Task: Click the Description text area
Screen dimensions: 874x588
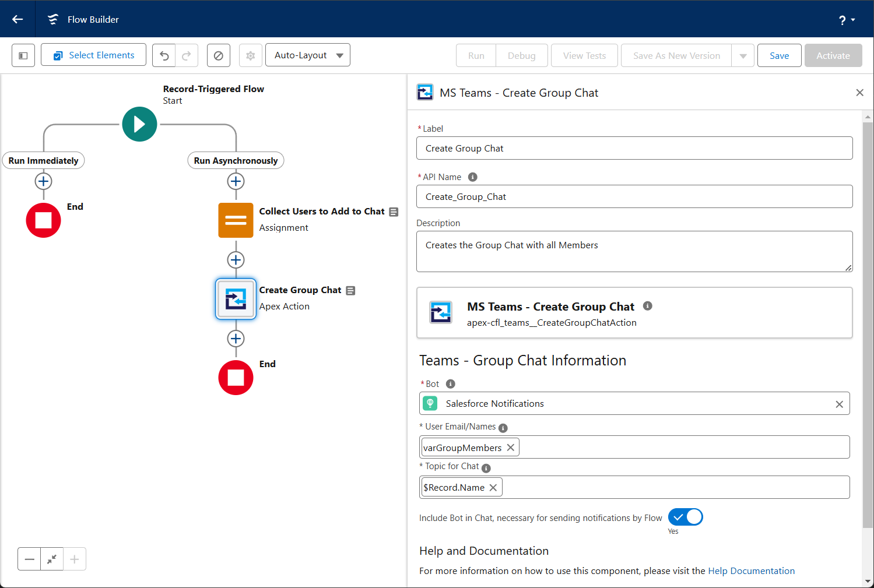Action: pyautogui.click(x=634, y=251)
